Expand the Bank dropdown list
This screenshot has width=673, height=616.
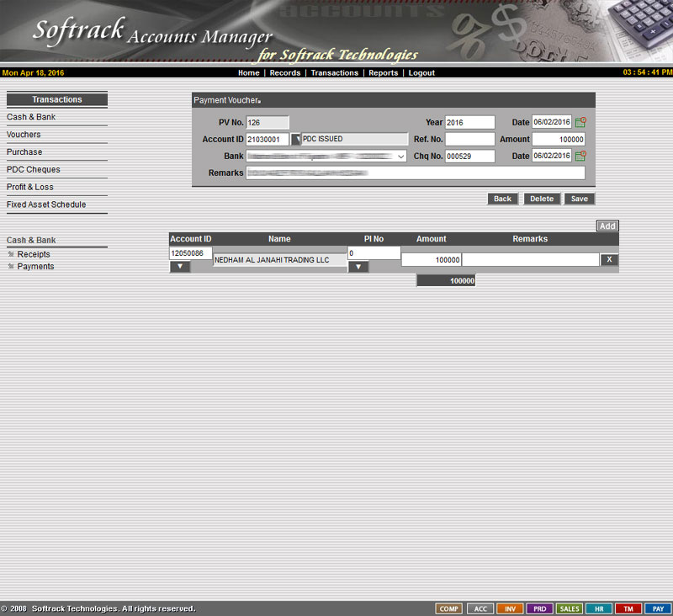400,157
